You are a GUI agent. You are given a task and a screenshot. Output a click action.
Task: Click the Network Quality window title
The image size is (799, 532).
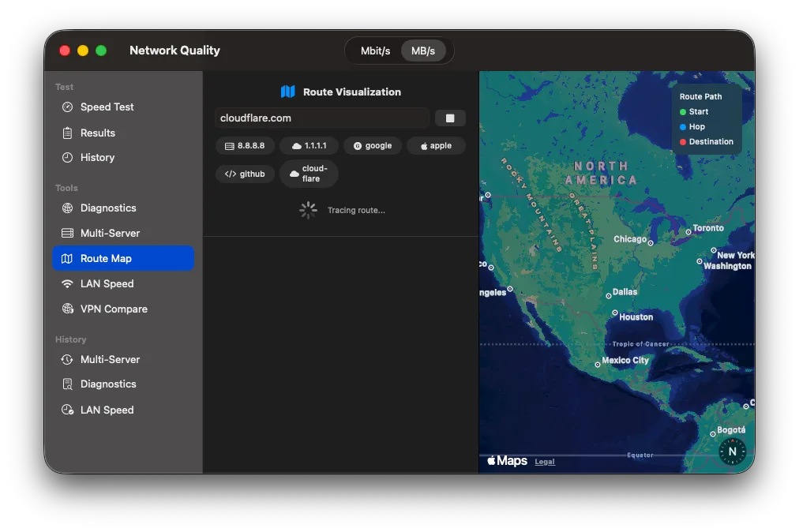(x=174, y=51)
